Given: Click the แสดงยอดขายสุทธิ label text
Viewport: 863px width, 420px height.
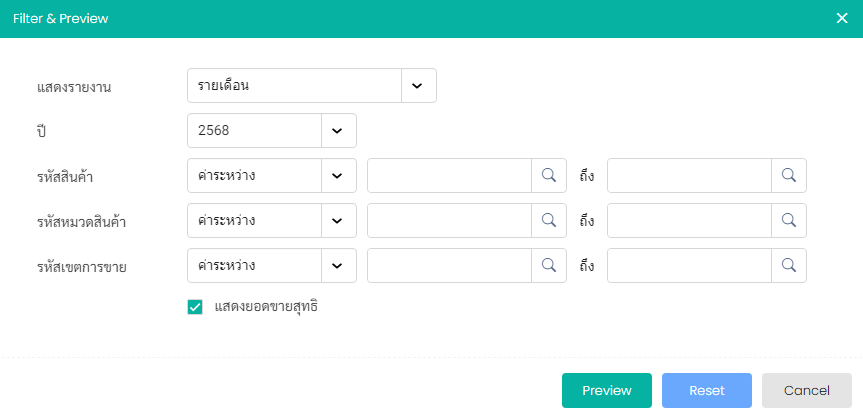Looking at the screenshot, I should (x=266, y=307).
